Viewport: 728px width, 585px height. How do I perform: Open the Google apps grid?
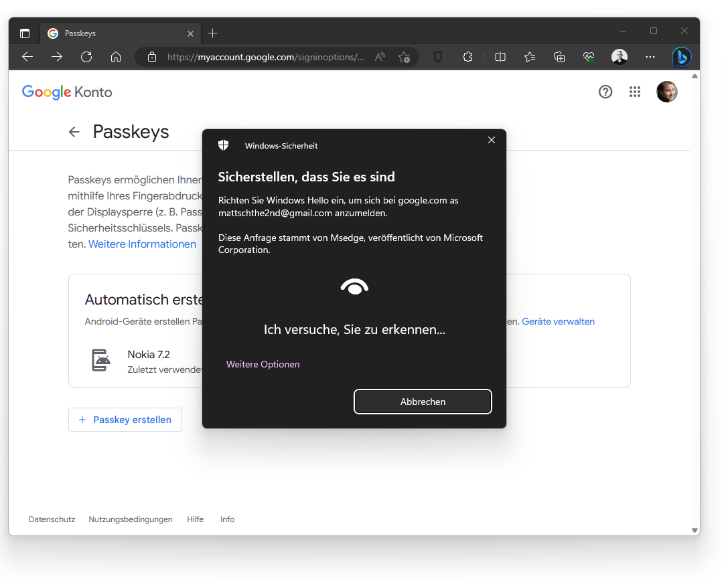(635, 92)
